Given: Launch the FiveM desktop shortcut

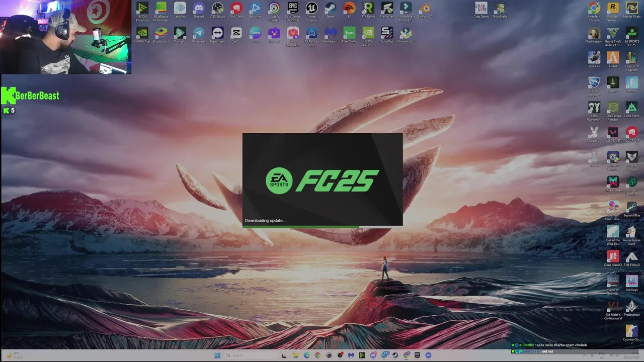Looking at the screenshot, I should pyautogui.click(x=613, y=60).
